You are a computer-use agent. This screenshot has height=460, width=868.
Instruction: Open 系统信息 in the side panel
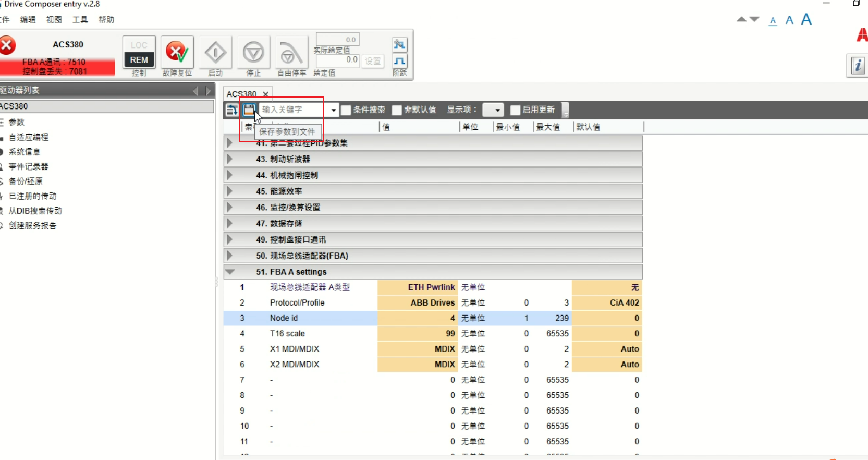pyautogui.click(x=25, y=152)
